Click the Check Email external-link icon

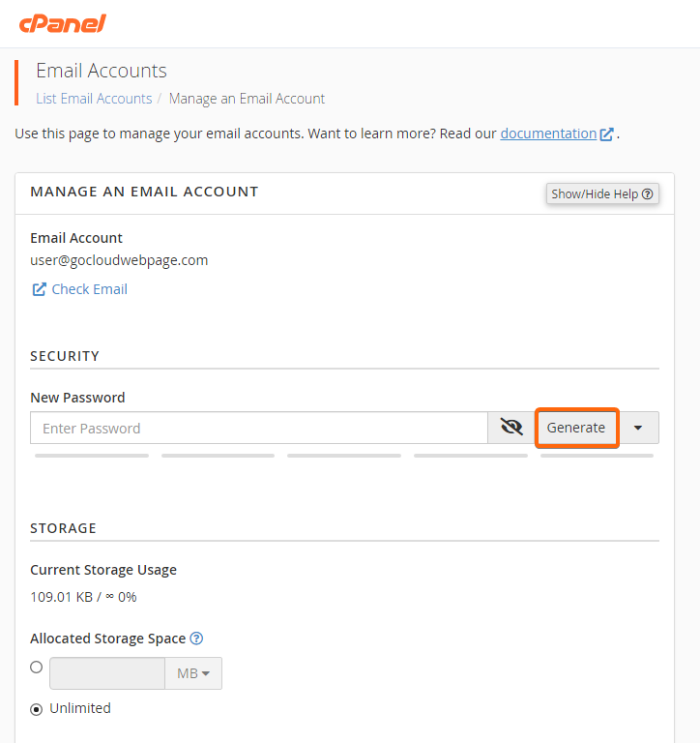(39, 289)
